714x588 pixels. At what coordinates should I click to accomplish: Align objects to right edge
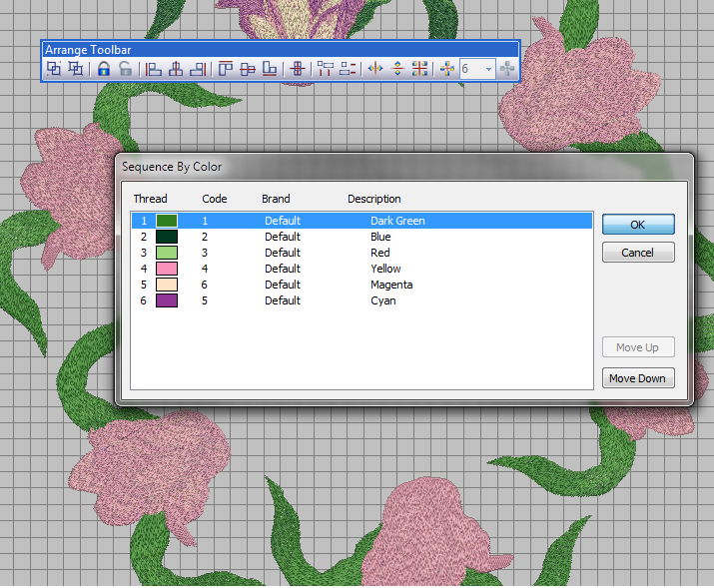click(198, 69)
